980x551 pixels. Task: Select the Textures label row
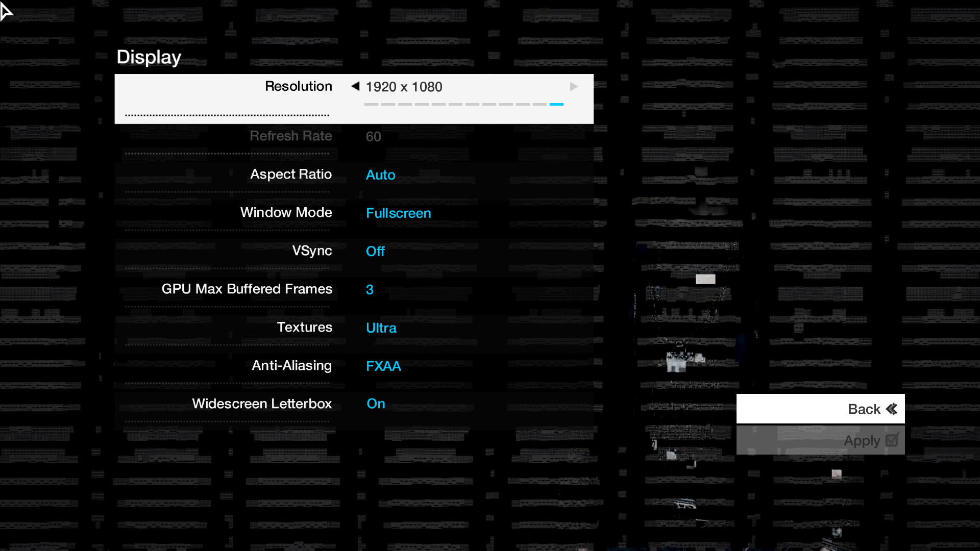tap(304, 328)
